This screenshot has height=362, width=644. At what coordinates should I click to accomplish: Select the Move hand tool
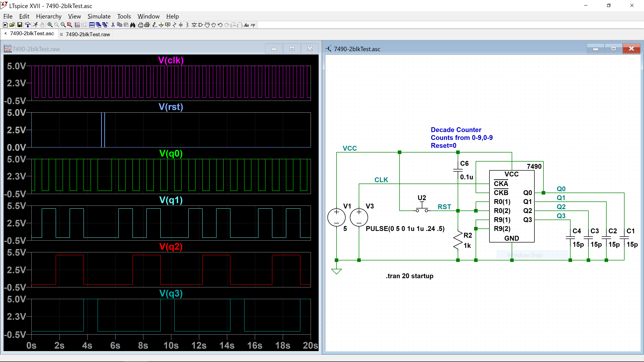(207, 25)
